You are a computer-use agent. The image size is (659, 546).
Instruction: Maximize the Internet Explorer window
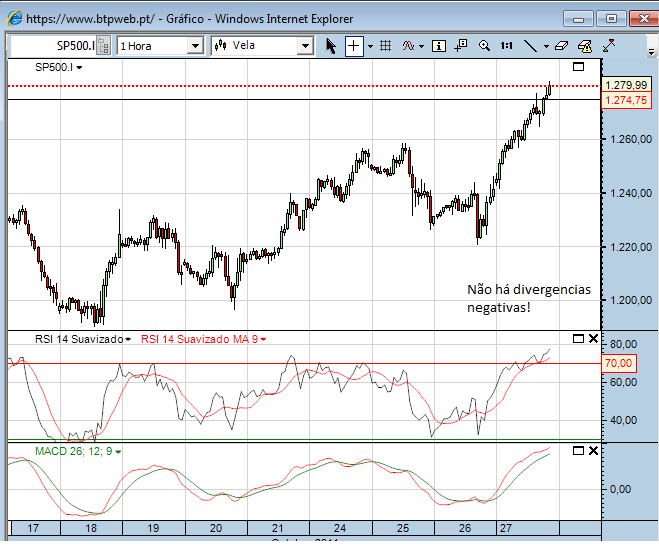pyautogui.click(x=611, y=19)
